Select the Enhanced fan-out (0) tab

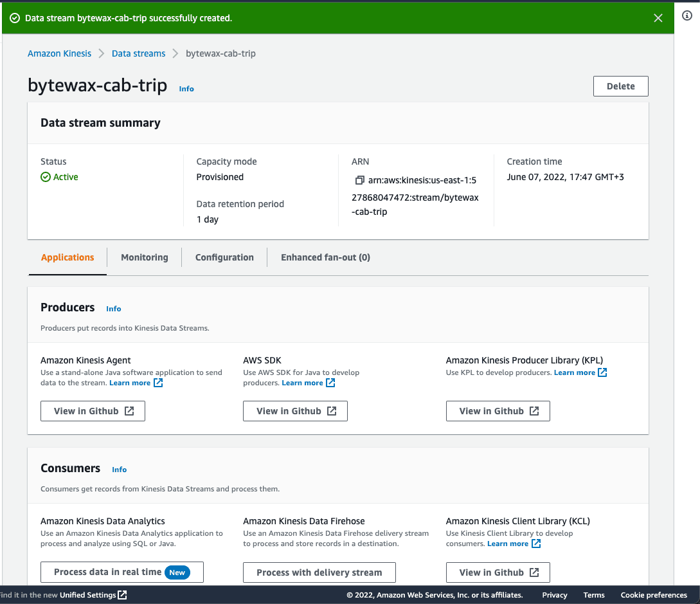[325, 257]
